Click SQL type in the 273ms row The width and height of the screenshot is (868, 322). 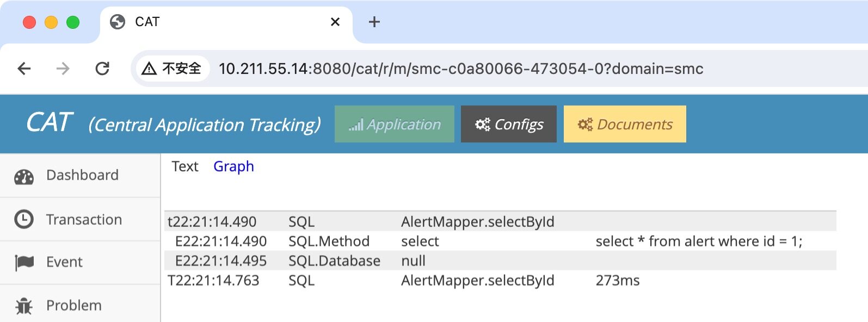coord(301,281)
